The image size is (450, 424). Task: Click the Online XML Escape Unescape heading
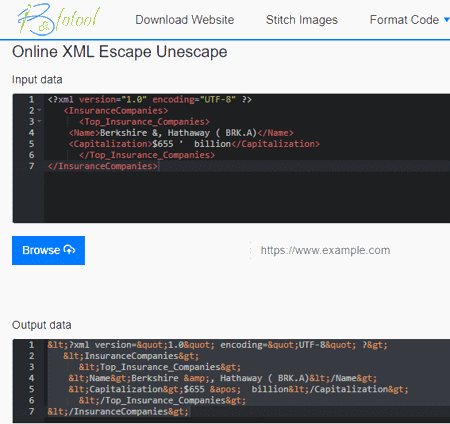point(120,52)
